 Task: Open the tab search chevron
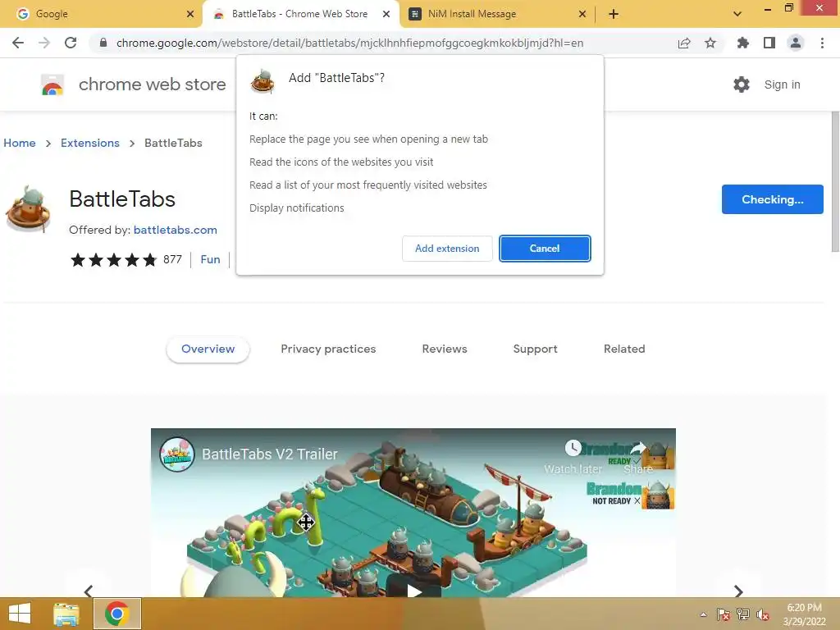[x=737, y=14]
